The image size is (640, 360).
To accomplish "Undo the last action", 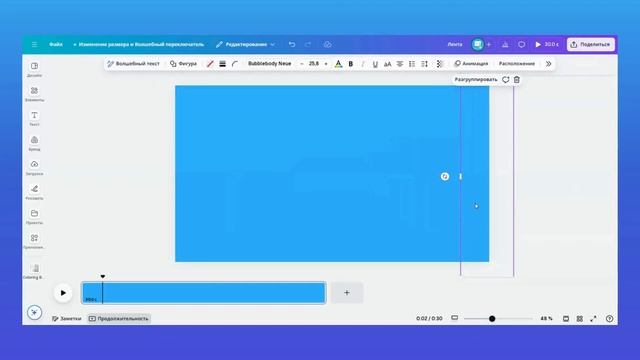I will click(x=292, y=44).
